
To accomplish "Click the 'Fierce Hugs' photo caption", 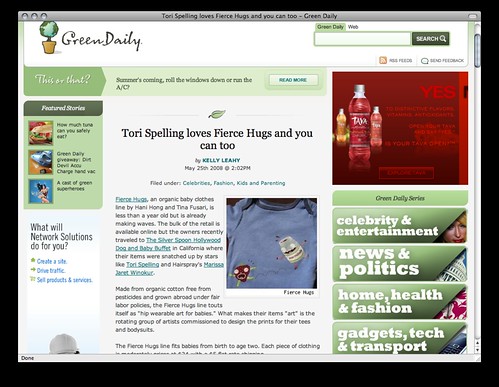I will [299, 292].
